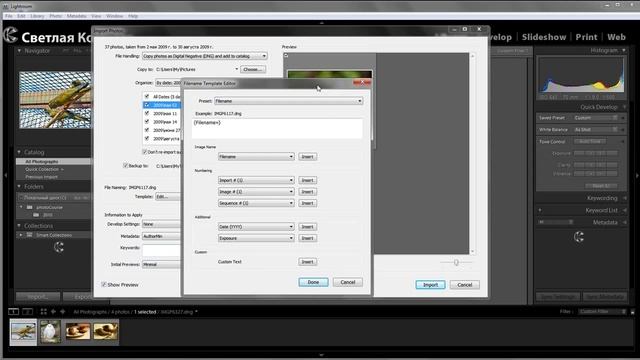Open the Sequence # (1) dropdown

pos(256,203)
